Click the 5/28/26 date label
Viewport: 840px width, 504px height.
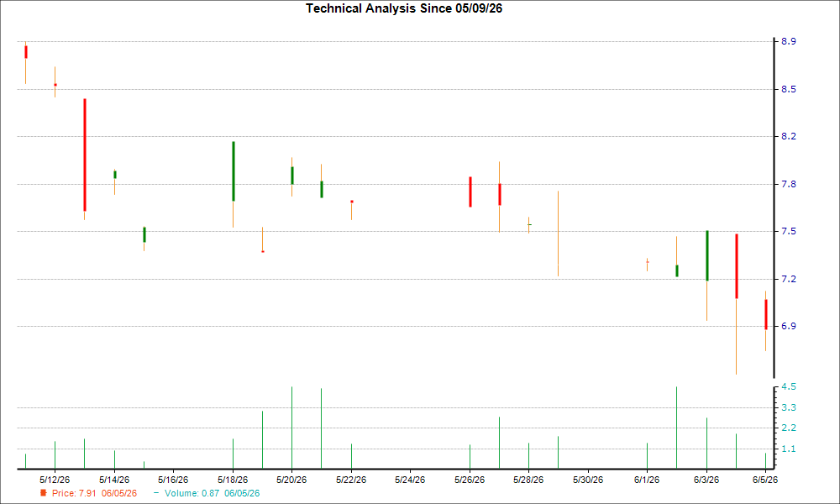pyautogui.click(x=528, y=480)
